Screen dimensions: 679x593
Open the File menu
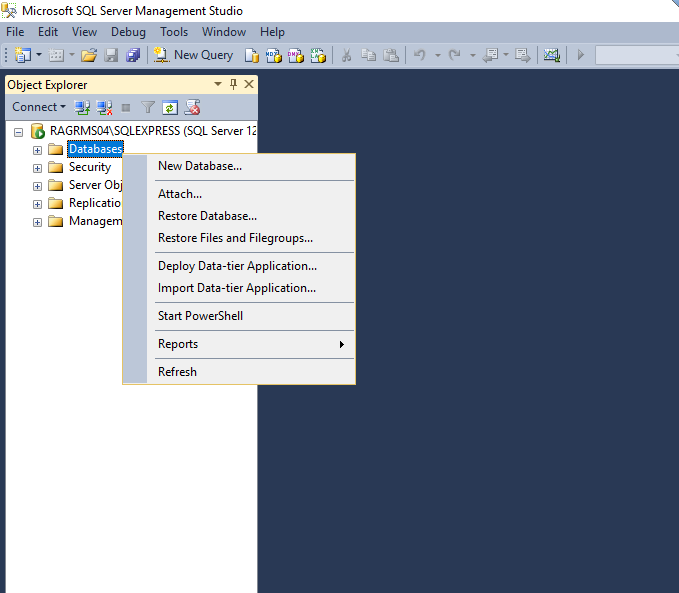pos(15,32)
